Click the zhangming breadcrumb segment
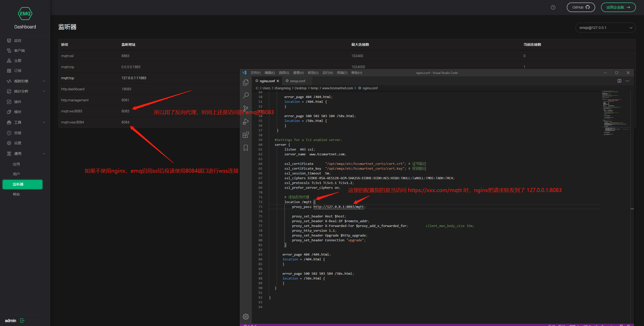Image resolution: width=644 pixels, height=326 pixels. [x=282, y=88]
